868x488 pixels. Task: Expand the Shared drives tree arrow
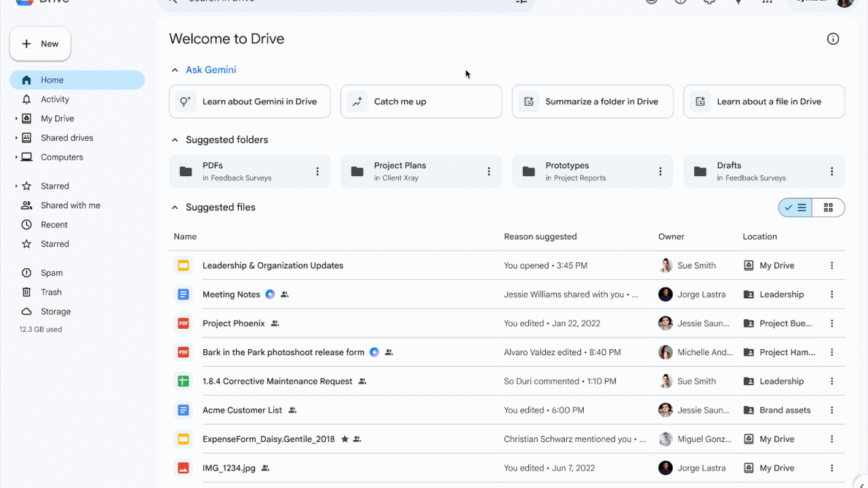click(16, 138)
